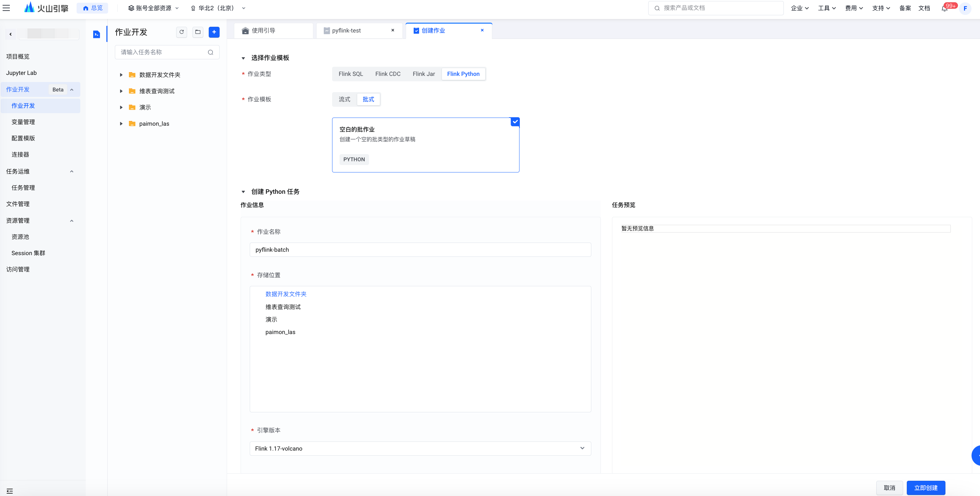This screenshot has width=980, height=496.
Task: Choose 数据开发文件夹 as storage location
Action: pyautogui.click(x=286, y=294)
